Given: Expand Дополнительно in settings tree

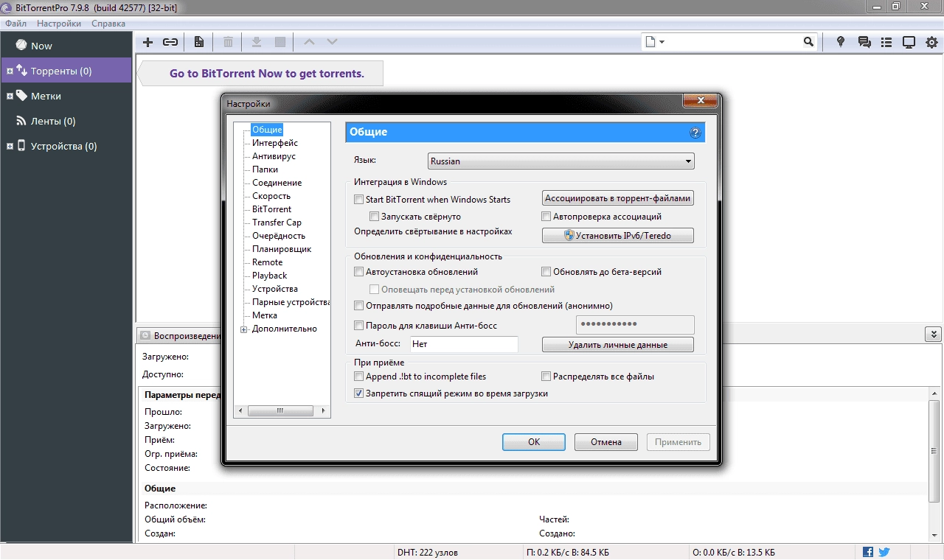Looking at the screenshot, I should (244, 329).
